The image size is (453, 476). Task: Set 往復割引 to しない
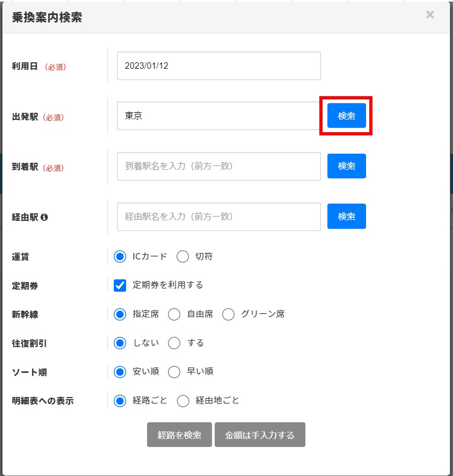(120, 343)
